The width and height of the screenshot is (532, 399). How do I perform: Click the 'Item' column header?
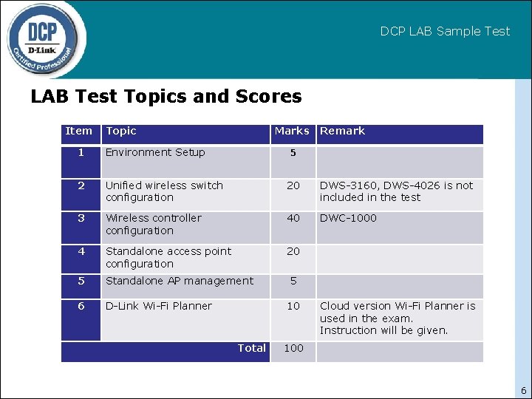tap(81, 134)
